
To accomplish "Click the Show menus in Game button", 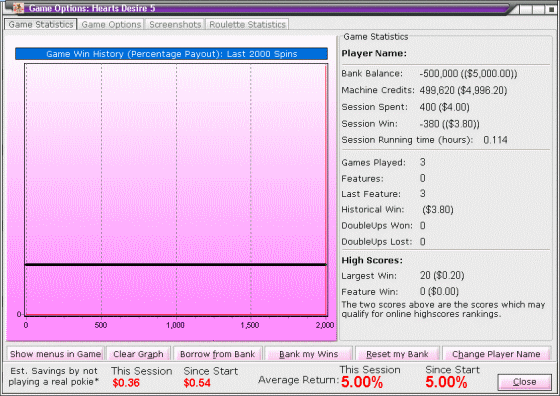I will 55,354.
